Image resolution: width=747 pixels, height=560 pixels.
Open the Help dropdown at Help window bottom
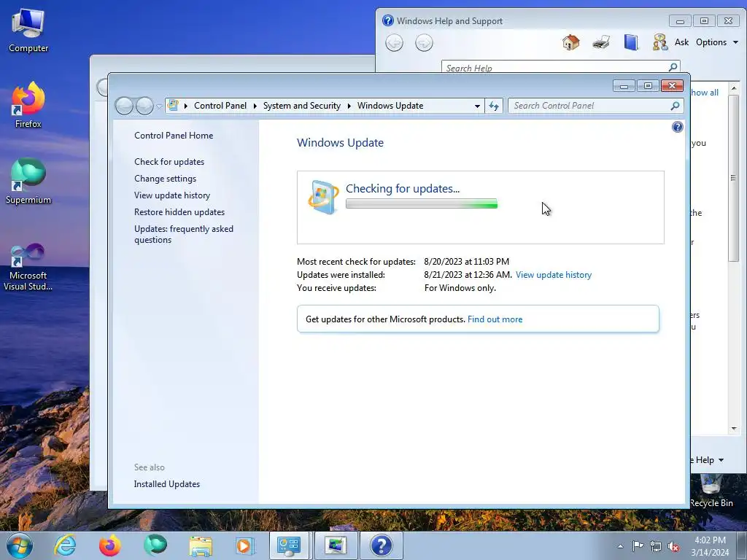[708, 460]
